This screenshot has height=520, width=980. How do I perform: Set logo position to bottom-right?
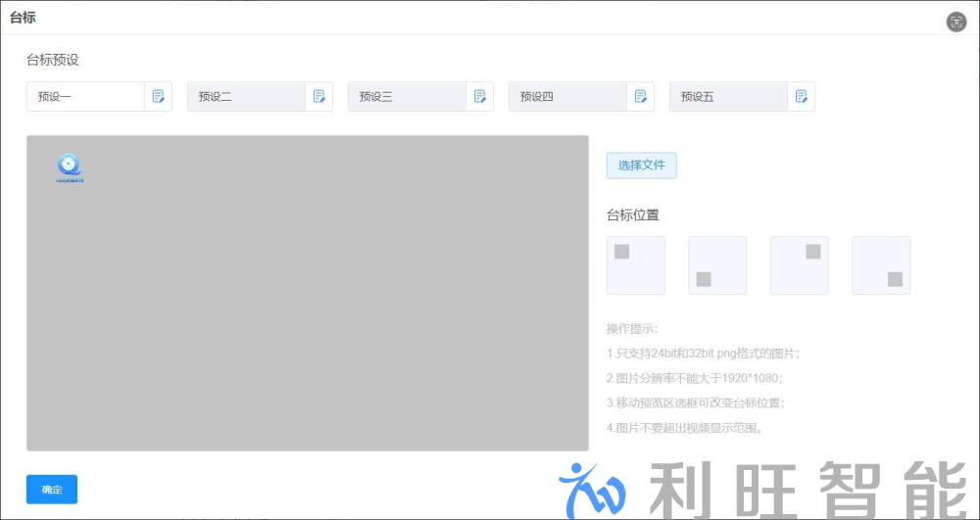881,265
